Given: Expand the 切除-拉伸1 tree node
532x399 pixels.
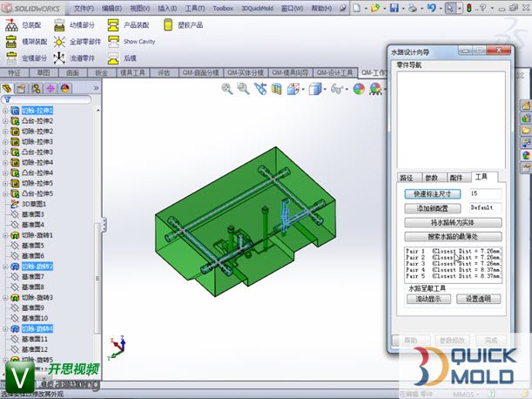Looking at the screenshot, I should point(5,111).
